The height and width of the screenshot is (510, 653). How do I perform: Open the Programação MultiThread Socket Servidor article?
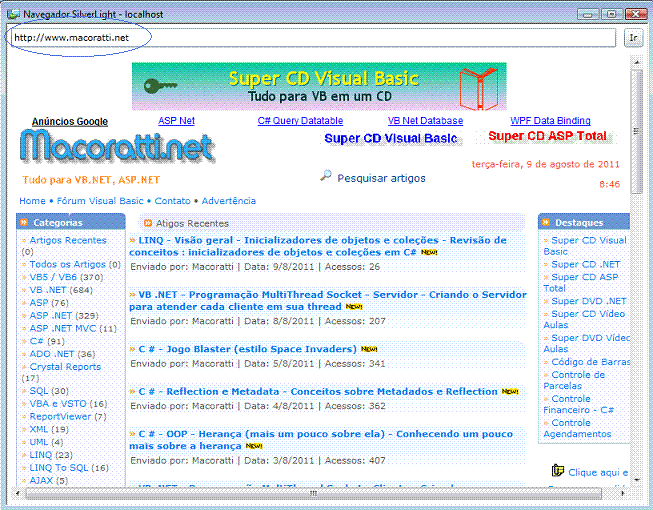pyautogui.click(x=328, y=301)
